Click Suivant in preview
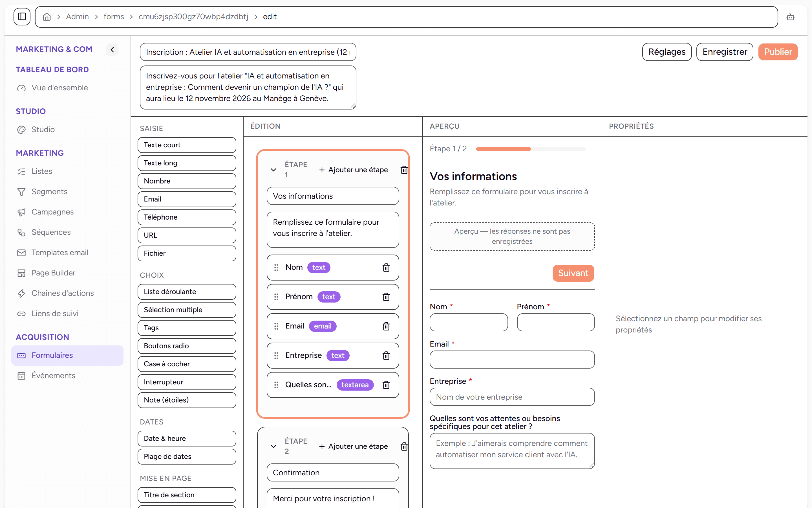This screenshot has width=812, height=508. [x=573, y=273]
